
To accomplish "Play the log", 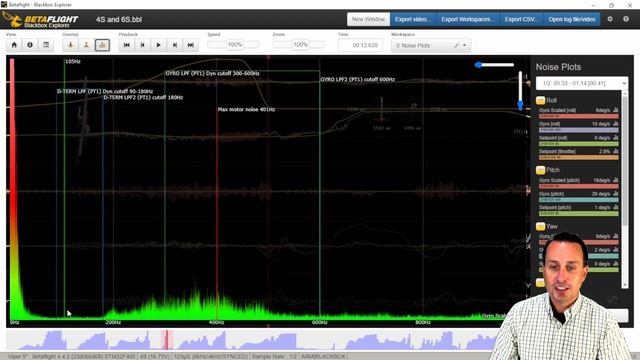I will (158, 45).
